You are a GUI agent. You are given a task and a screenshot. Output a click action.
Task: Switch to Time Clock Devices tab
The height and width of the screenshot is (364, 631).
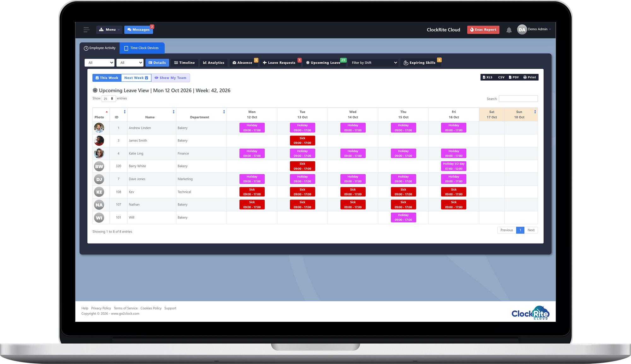point(142,48)
